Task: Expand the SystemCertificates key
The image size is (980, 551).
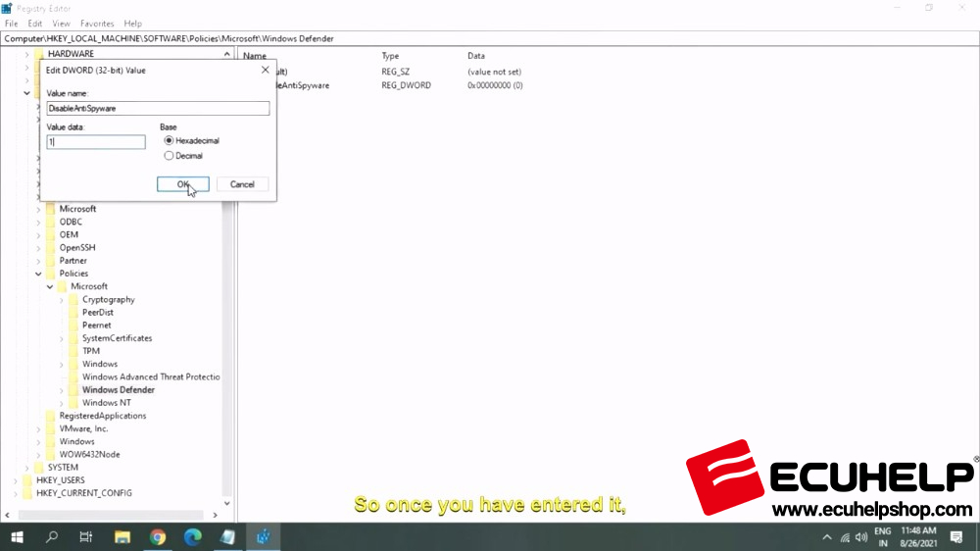Action: coord(61,338)
